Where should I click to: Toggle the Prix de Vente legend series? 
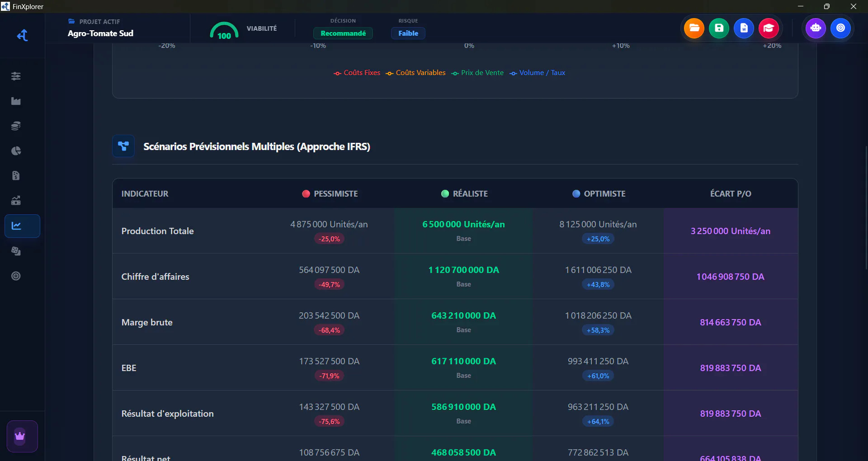(477, 73)
